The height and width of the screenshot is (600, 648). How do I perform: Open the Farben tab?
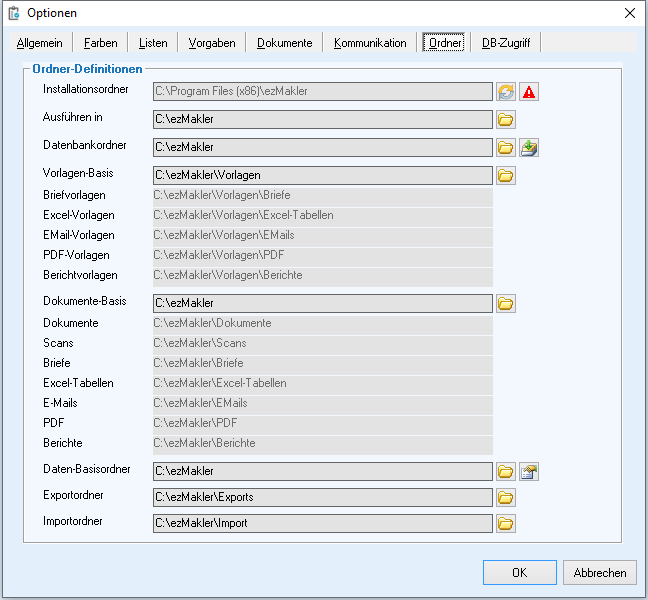[101, 43]
